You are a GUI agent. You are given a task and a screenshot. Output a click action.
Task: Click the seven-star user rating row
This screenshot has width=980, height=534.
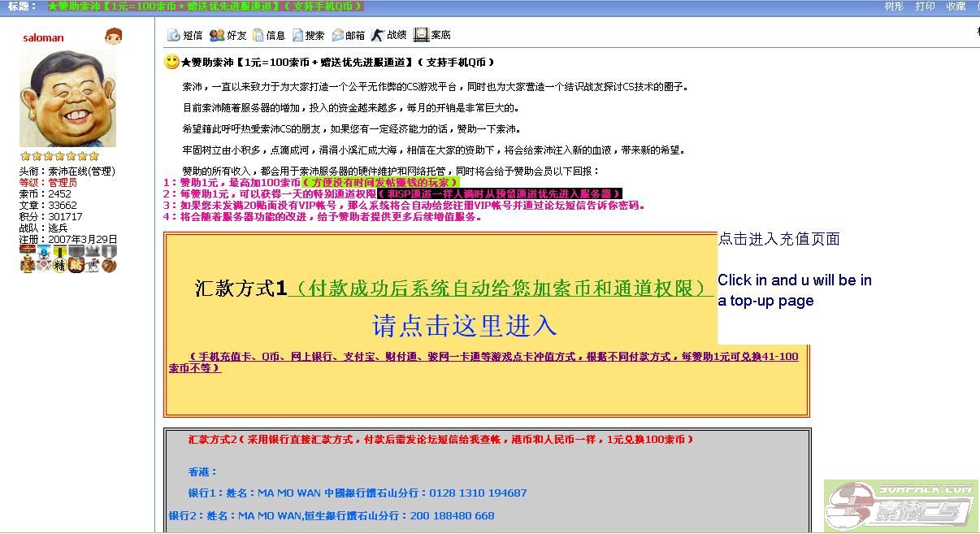pyautogui.click(x=59, y=156)
